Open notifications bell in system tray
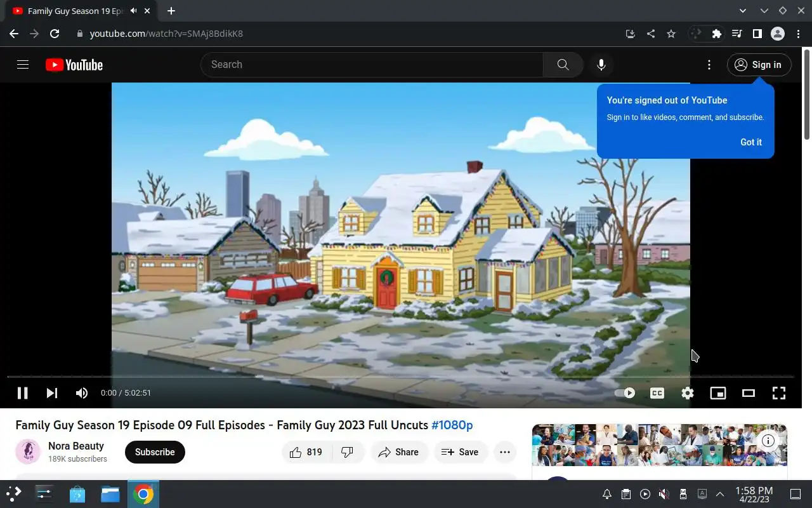Image resolution: width=812 pixels, height=508 pixels. (607, 494)
